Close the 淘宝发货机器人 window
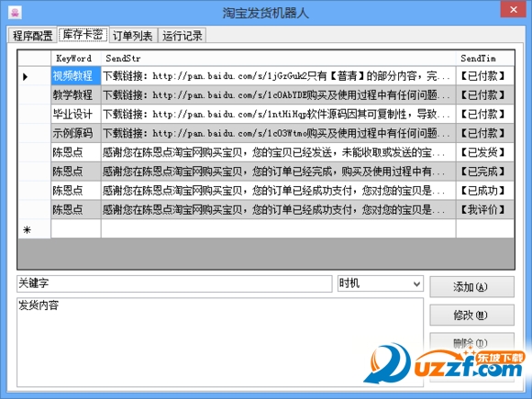This screenshot has height=399, width=532. [513, 9]
